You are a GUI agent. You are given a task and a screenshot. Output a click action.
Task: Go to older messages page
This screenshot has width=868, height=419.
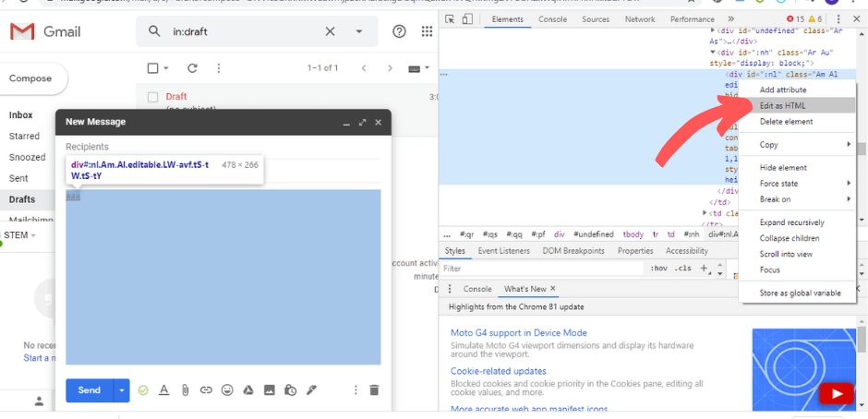(x=390, y=68)
